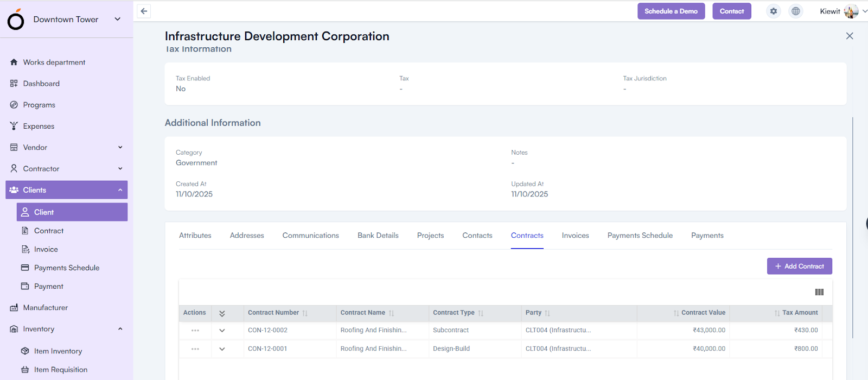Sort by Contract Type column
This screenshot has width=868, height=380.
coord(481,313)
